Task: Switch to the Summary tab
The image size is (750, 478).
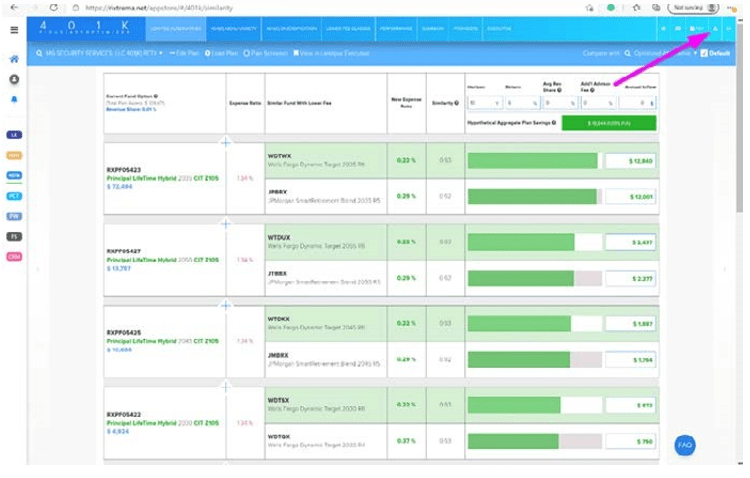Action: 433,29
